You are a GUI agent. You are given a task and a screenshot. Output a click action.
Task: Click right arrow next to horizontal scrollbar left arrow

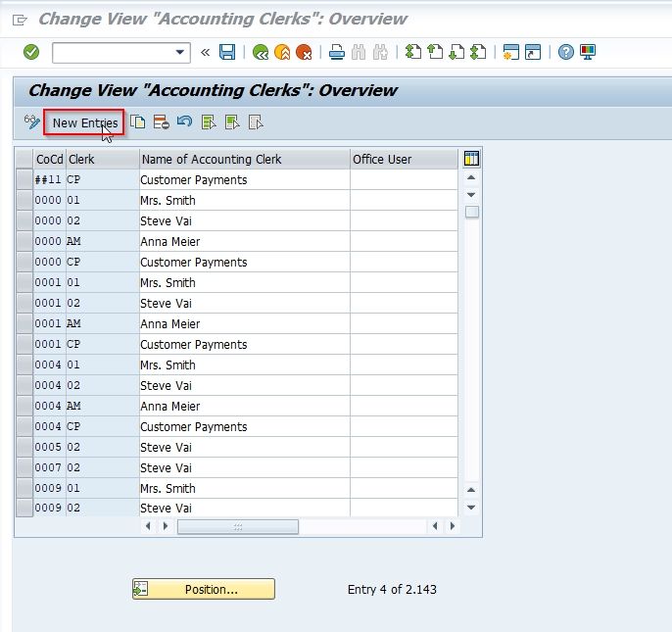pyautogui.click(x=166, y=526)
